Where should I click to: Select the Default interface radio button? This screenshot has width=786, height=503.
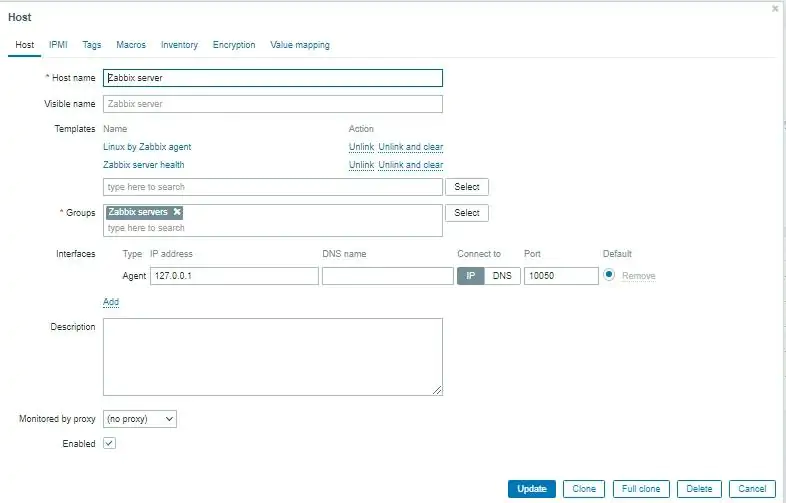609,275
